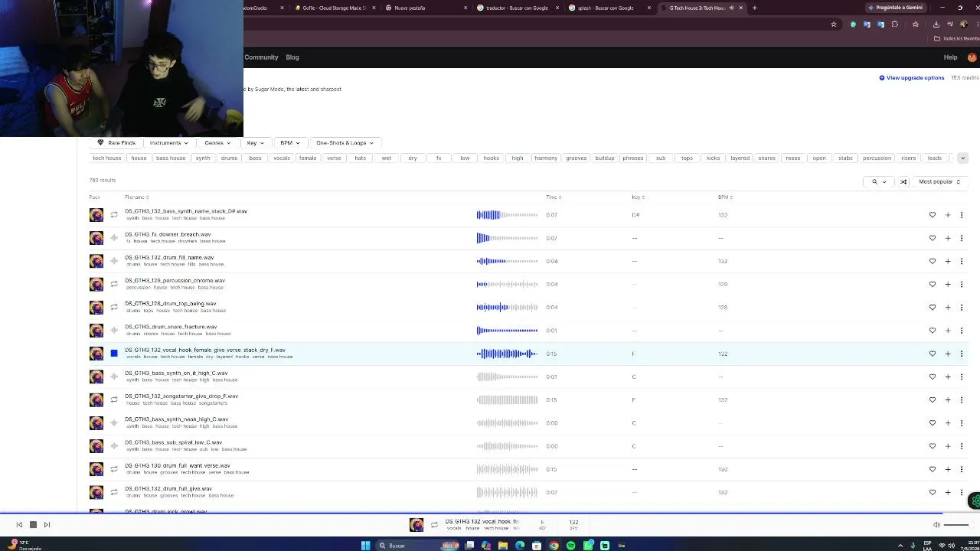Screen dimensions: 980x551
Task: Open Chrome from the taskbar
Action: (554, 545)
